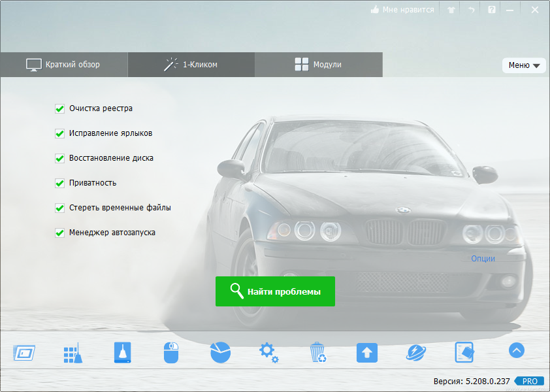Disable 'Восстановление диска' checkbox
Screen dimensions: 550x392
[59, 158]
